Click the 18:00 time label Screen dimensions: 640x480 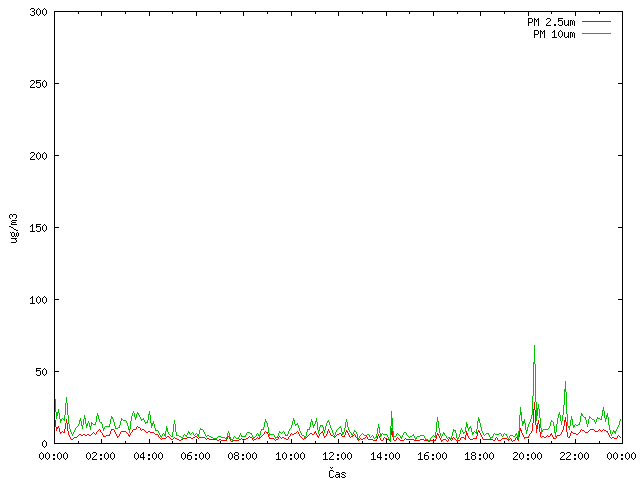click(479, 456)
